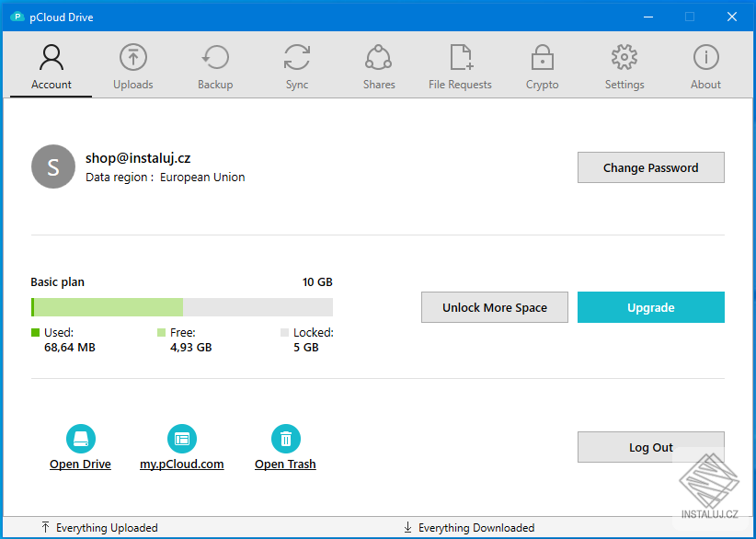Viewport: 756px width, 539px height.
Task: Click the Everything Downloaded status text
Action: tap(476, 528)
